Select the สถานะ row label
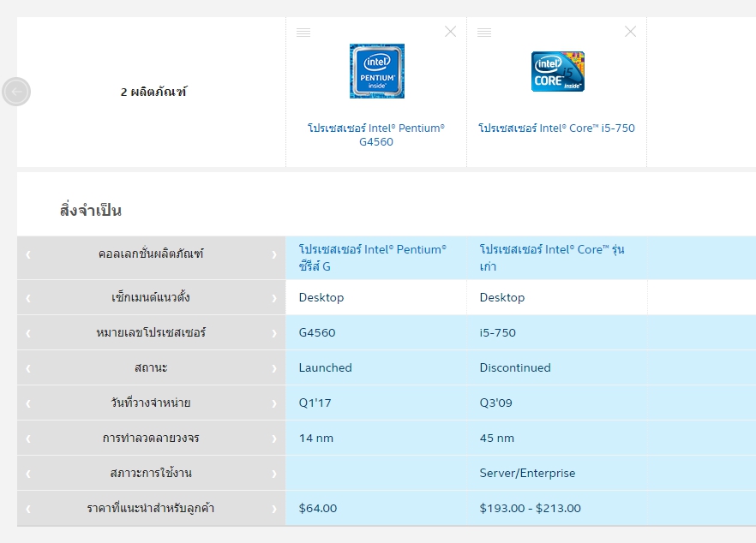The image size is (756, 543). tap(151, 367)
